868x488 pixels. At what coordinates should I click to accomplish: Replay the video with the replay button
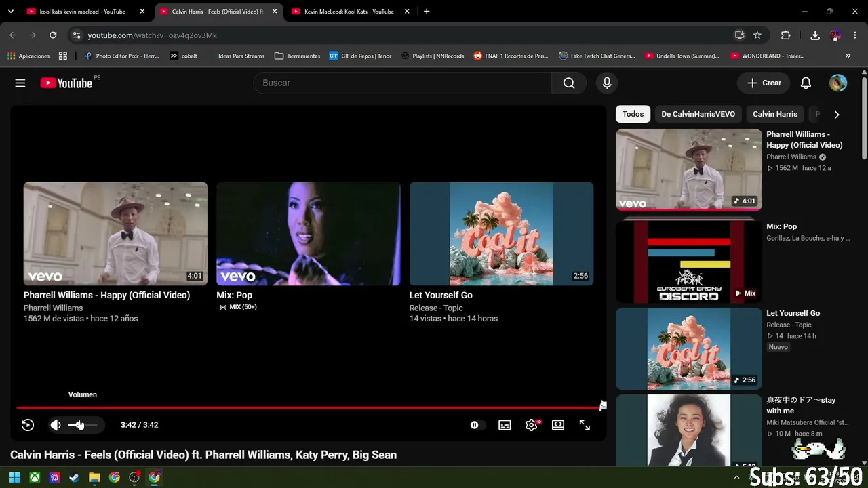coord(28,425)
